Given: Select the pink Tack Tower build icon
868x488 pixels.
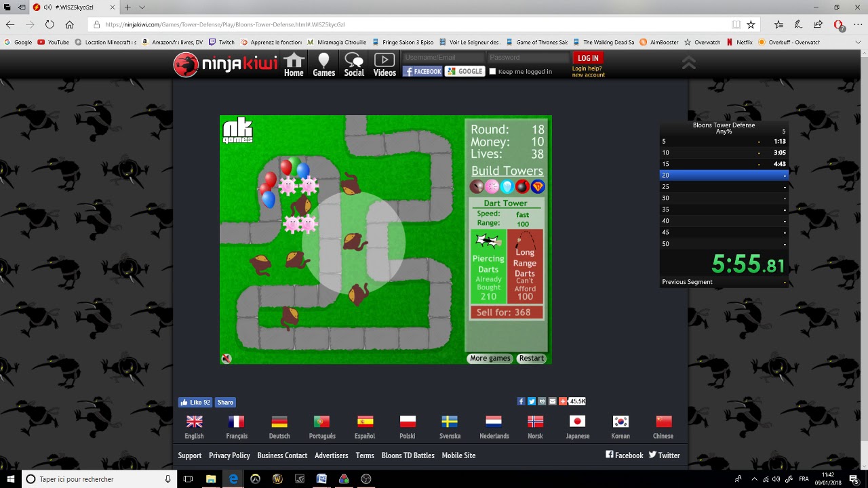Looking at the screenshot, I should click(x=492, y=186).
